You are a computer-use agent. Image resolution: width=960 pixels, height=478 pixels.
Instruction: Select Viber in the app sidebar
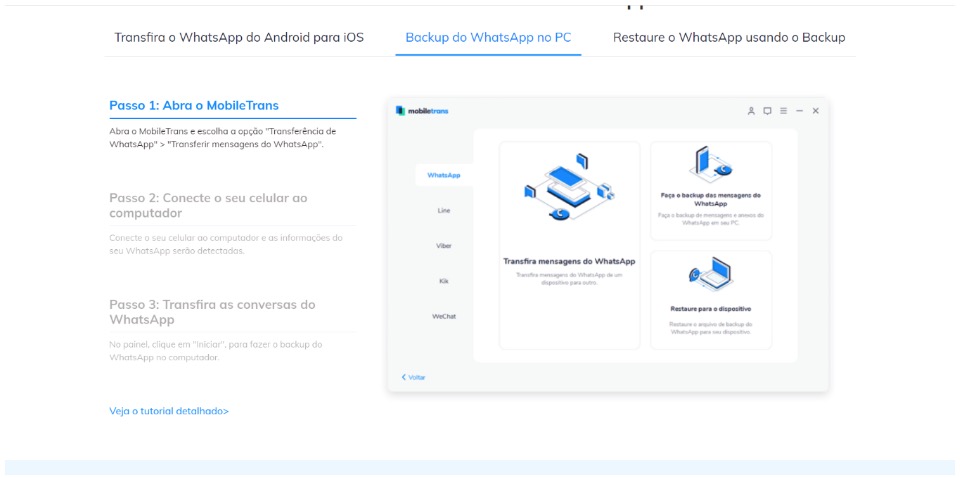pyautogui.click(x=444, y=245)
